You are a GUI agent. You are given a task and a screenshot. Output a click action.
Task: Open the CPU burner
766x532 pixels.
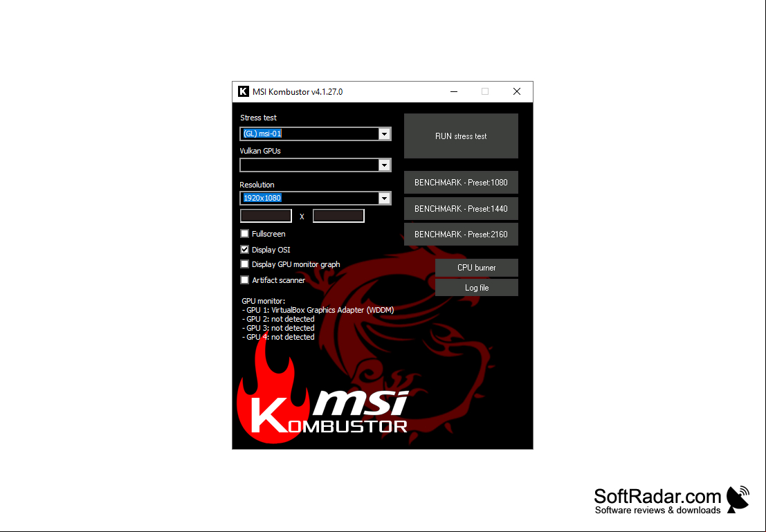point(477,268)
